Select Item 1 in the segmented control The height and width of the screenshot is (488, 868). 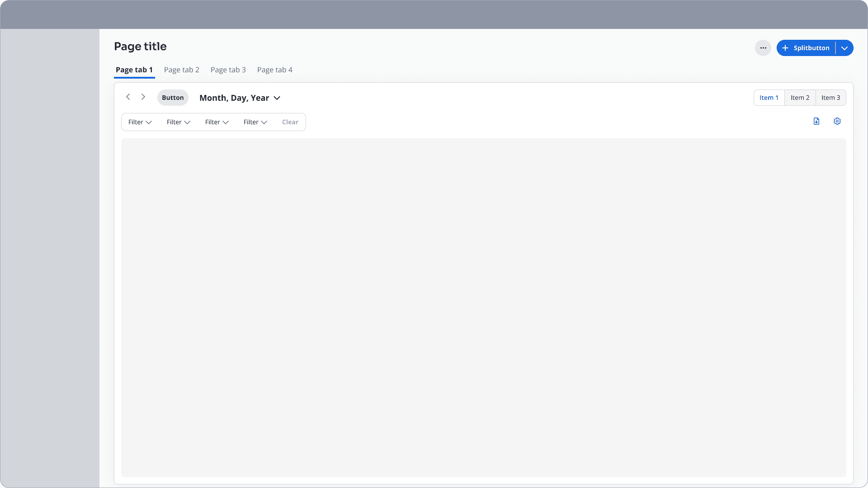(769, 97)
